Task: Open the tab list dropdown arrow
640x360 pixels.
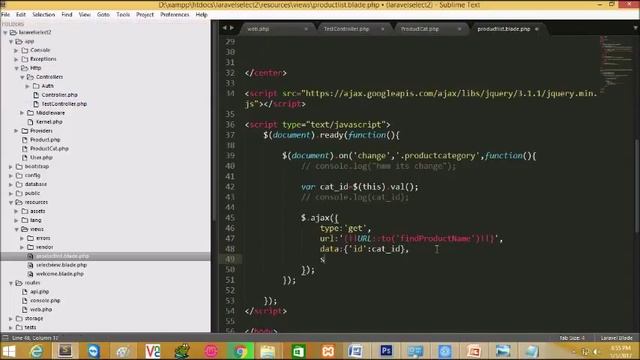Action: coord(635,28)
